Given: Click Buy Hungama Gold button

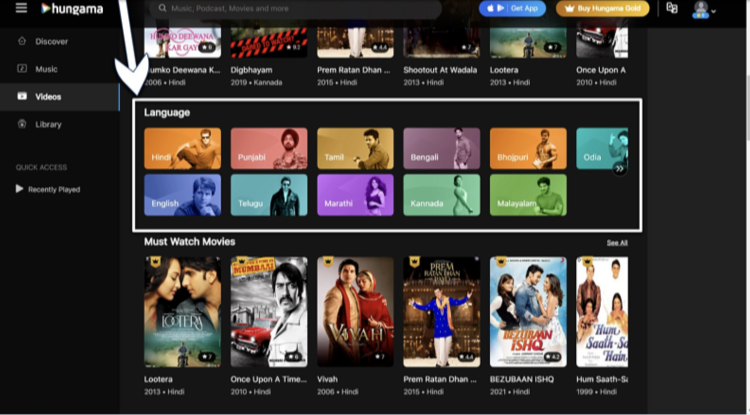Looking at the screenshot, I should [x=603, y=8].
